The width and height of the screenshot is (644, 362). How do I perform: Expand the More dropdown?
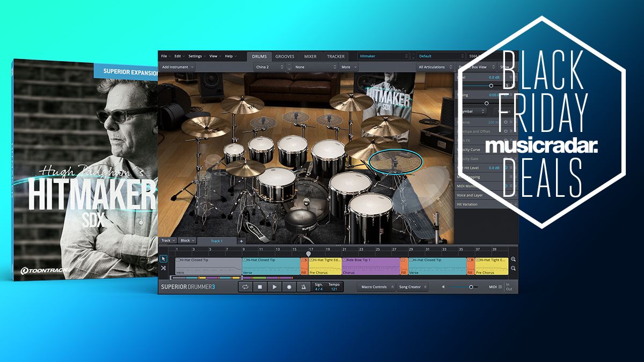click(348, 67)
